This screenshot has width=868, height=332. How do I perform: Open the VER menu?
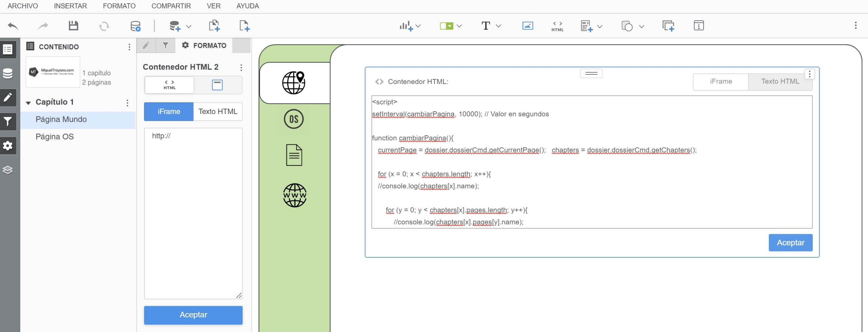click(214, 6)
